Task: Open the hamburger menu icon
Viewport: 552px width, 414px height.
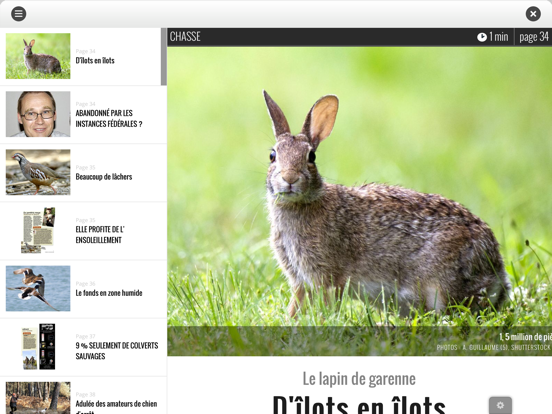Action: click(x=19, y=14)
